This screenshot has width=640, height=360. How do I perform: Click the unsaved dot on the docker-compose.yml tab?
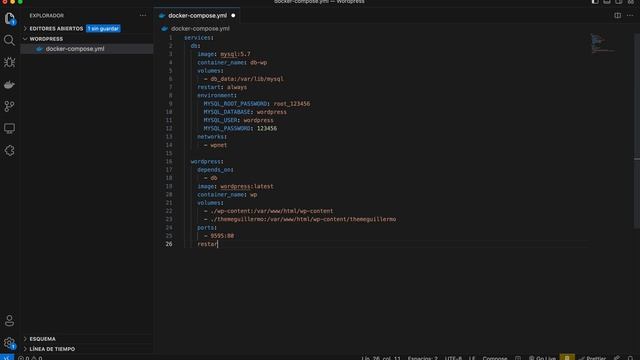233,16
